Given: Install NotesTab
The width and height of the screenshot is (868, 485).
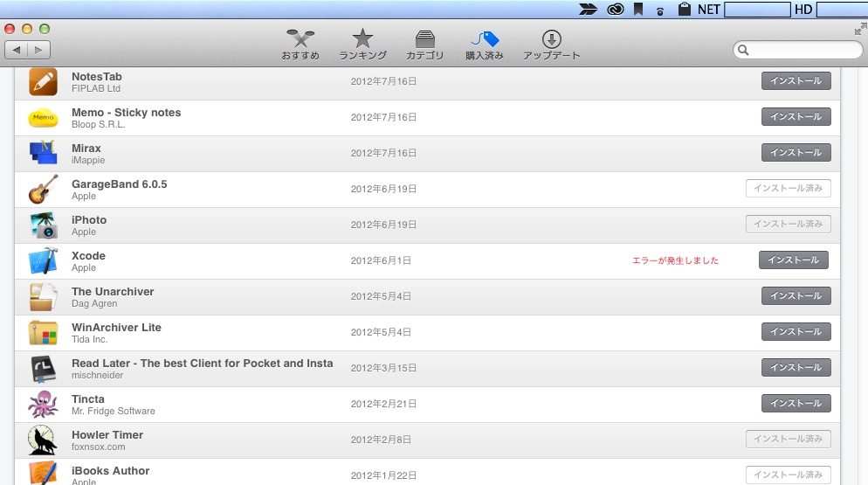Looking at the screenshot, I should 796,81.
